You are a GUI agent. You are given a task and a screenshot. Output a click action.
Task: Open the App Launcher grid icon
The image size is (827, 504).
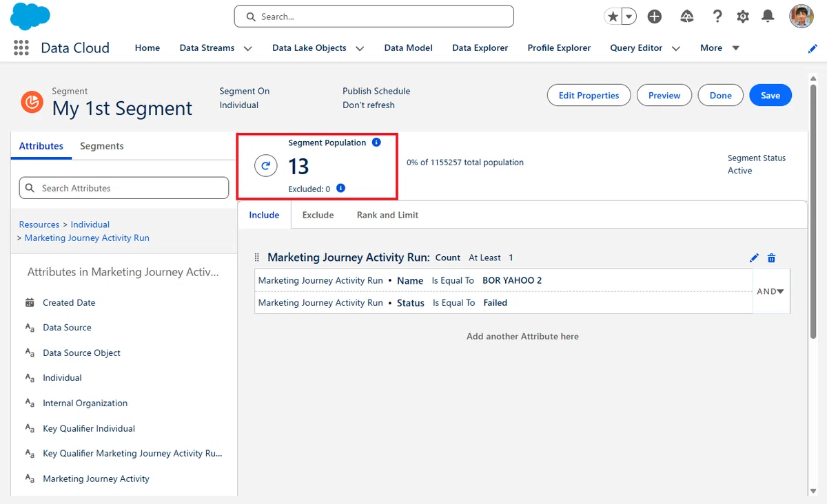tap(21, 48)
